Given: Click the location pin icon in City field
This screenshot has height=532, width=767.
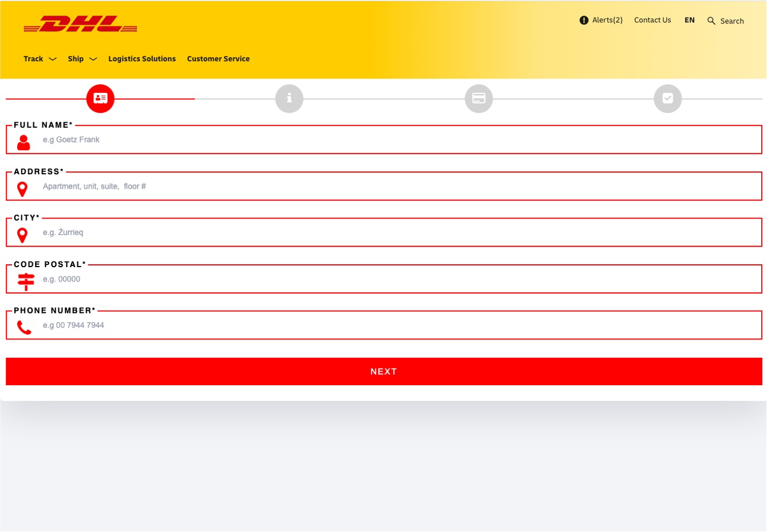Looking at the screenshot, I should click(22, 235).
